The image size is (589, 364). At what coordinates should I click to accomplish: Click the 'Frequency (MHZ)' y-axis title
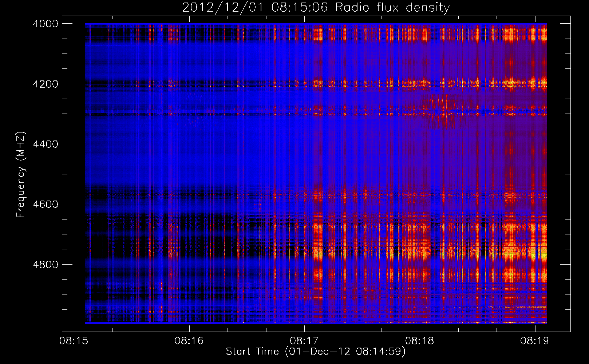(x=21, y=174)
